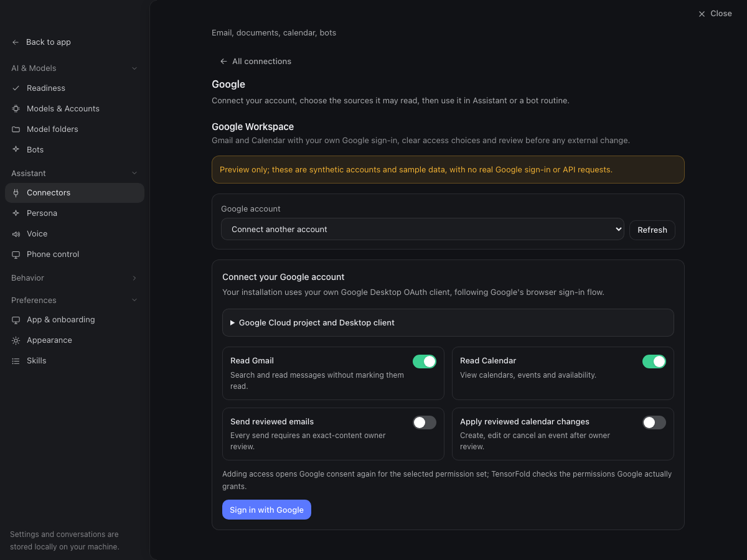Click the Connect your Google account heading
747x560 pixels.
coord(283,277)
